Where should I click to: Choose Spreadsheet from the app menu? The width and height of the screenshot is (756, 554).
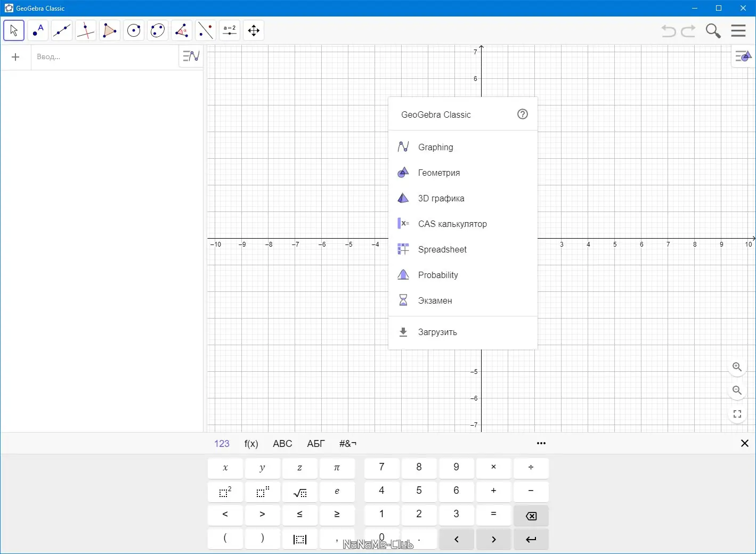pos(463,249)
